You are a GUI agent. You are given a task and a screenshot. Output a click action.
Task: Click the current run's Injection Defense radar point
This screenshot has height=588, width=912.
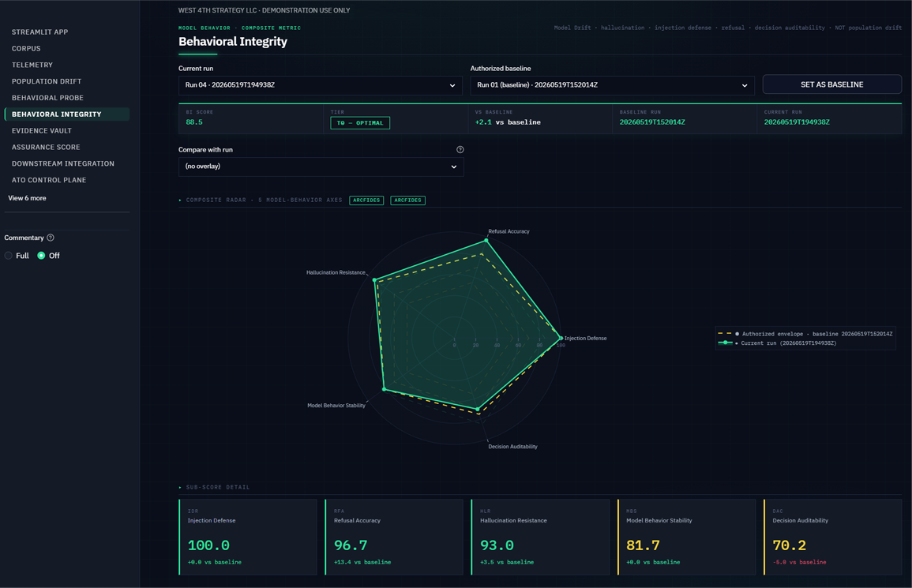[561, 338]
